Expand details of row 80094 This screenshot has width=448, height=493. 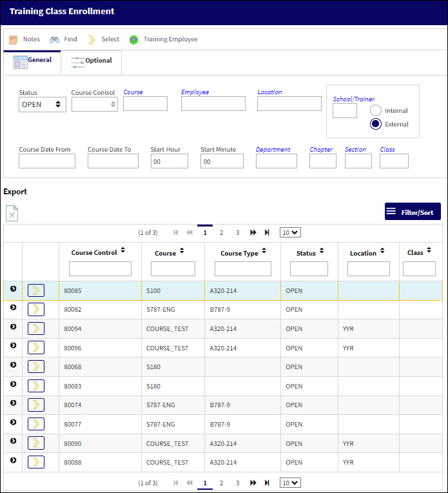coord(13,327)
